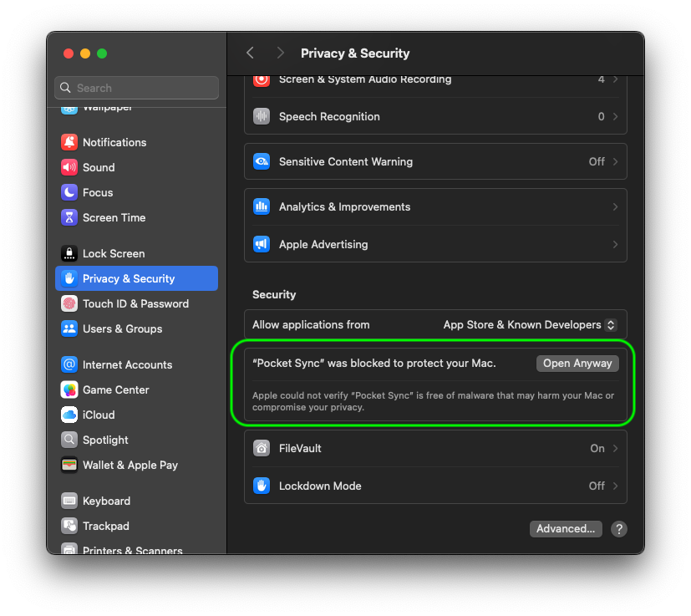Viewport: 691px width, 616px height.
Task: Click the Advanced... button
Action: click(x=566, y=529)
